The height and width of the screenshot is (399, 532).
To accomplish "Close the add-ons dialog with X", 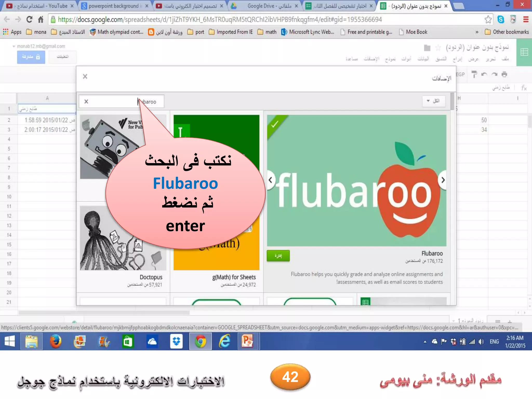I will pos(85,76).
